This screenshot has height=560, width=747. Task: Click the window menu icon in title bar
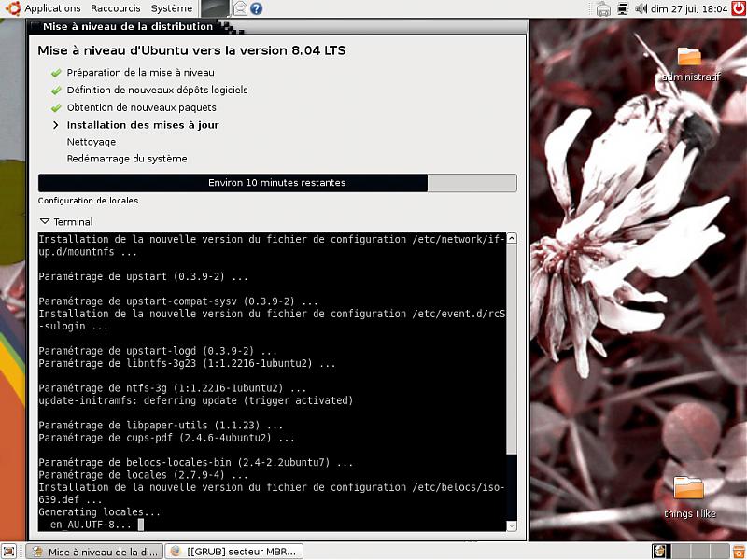[34, 26]
